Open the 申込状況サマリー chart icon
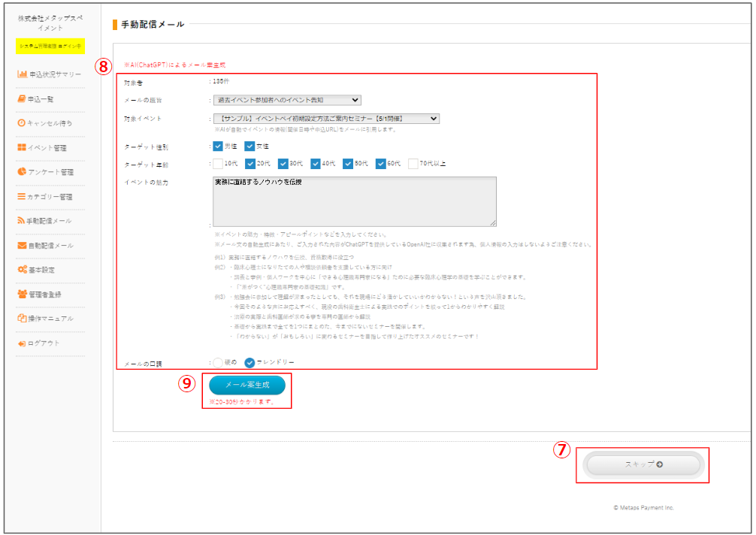Screen dimensions: 756x535 pyautogui.click(x=23, y=74)
